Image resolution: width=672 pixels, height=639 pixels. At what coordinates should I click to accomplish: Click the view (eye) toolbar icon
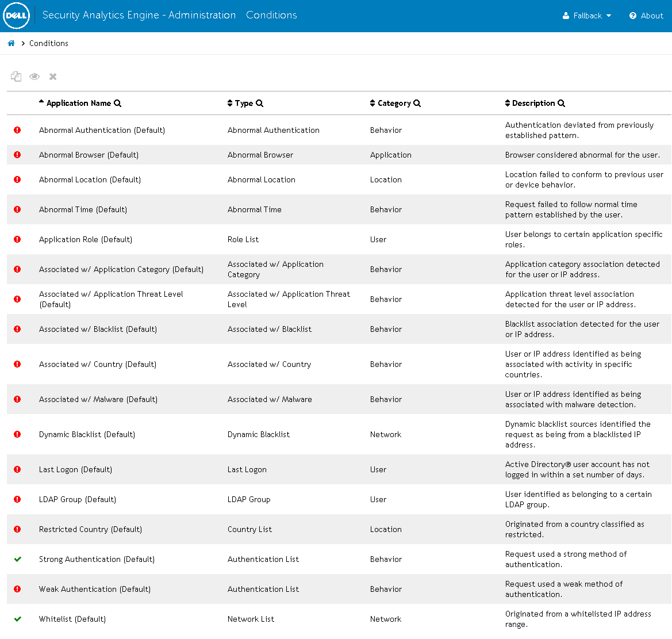34,76
